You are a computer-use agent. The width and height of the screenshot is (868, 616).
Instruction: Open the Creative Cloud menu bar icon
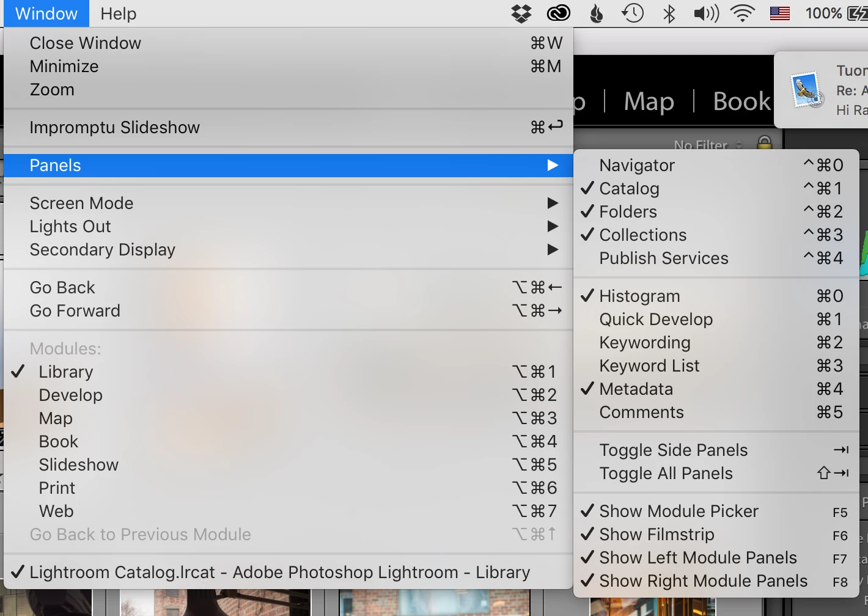click(558, 13)
